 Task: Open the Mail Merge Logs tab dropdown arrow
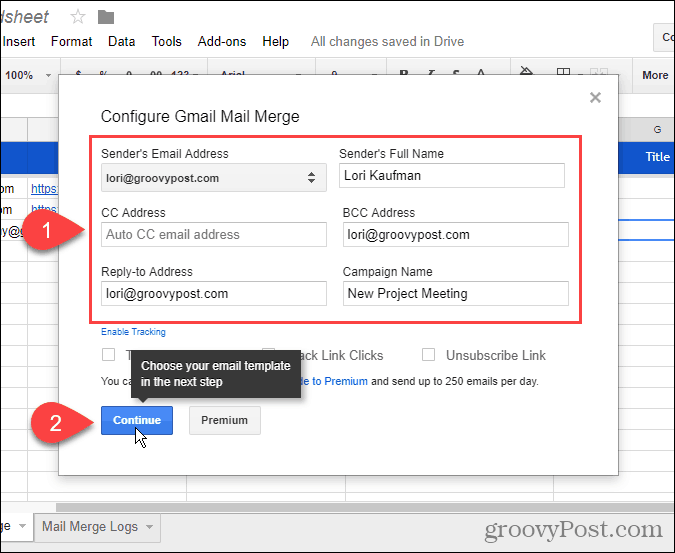(149, 527)
